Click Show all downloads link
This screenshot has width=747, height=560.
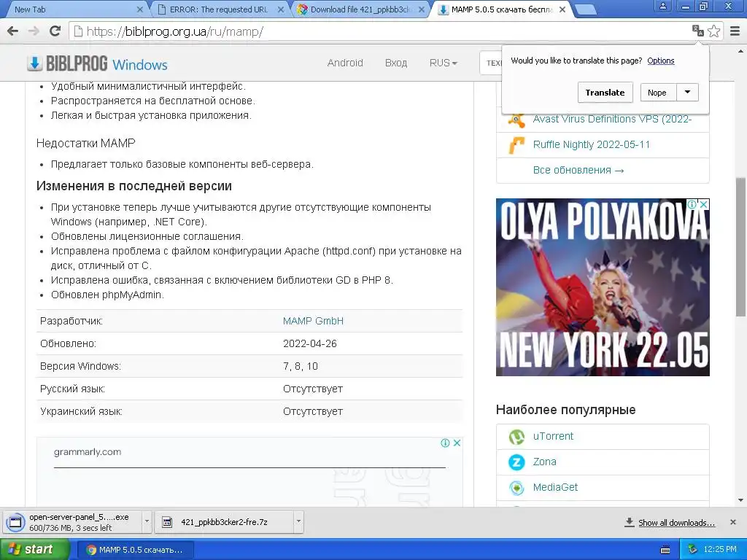(676, 522)
